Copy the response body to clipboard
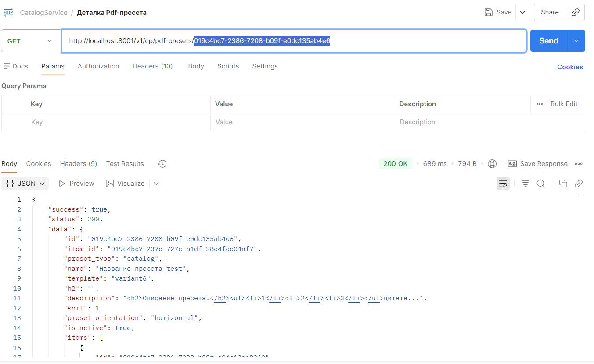594x364 pixels. tap(563, 184)
